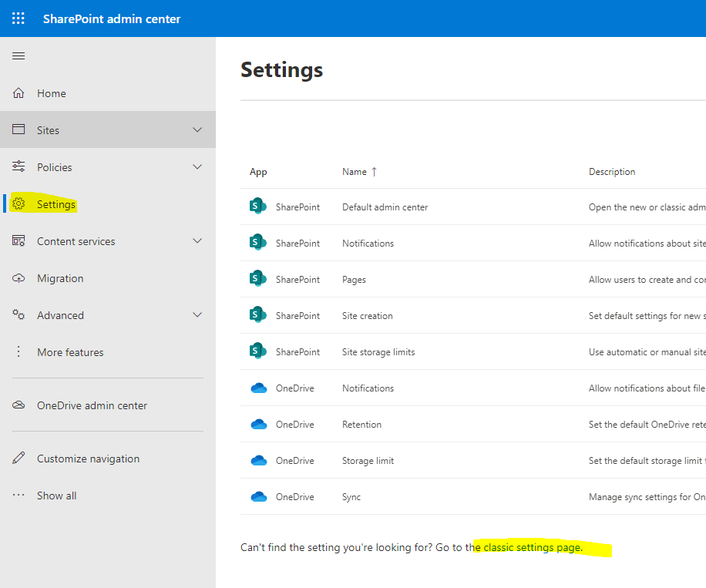
Task: Expand the Sites menu section
Action: click(x=197, y=129)
